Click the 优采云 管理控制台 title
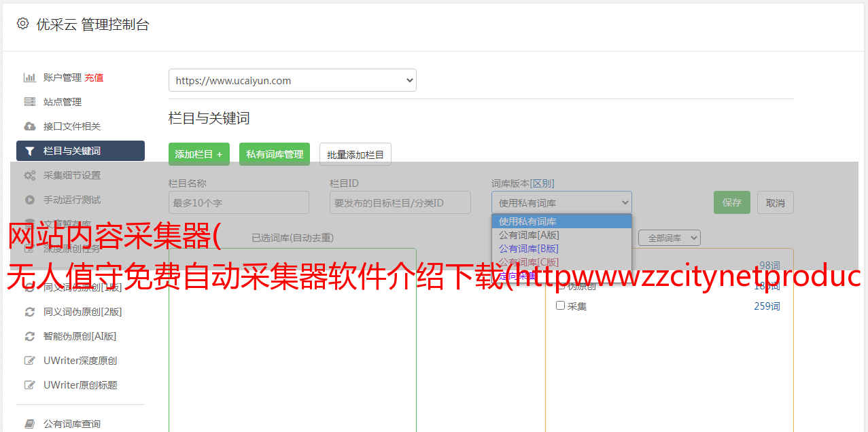 (x=92, y=24)
